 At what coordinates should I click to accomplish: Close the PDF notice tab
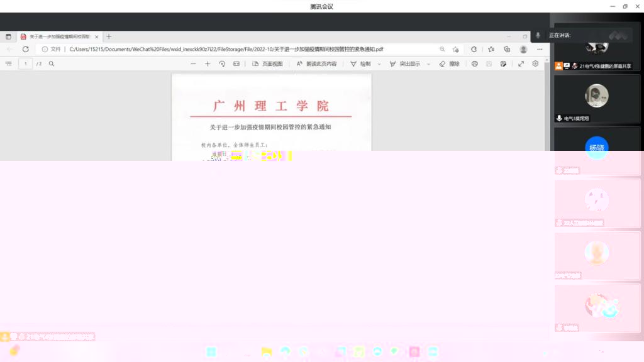click(x=96, y=36)
